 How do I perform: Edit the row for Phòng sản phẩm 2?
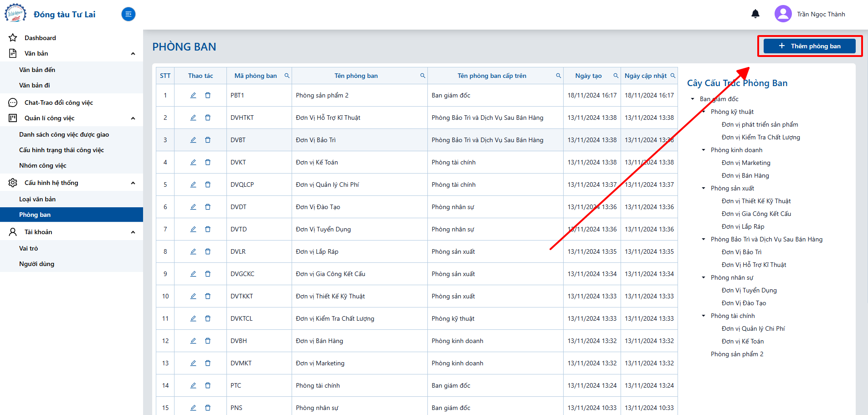(193, 95)
